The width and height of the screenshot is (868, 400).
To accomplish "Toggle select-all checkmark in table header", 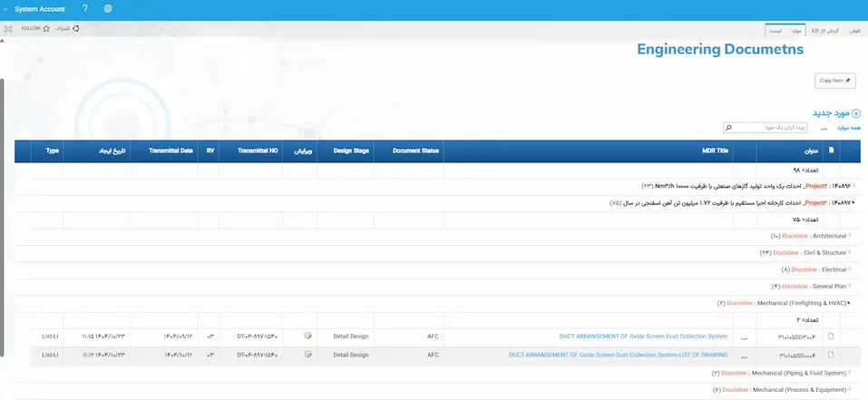I will [850, 151].
